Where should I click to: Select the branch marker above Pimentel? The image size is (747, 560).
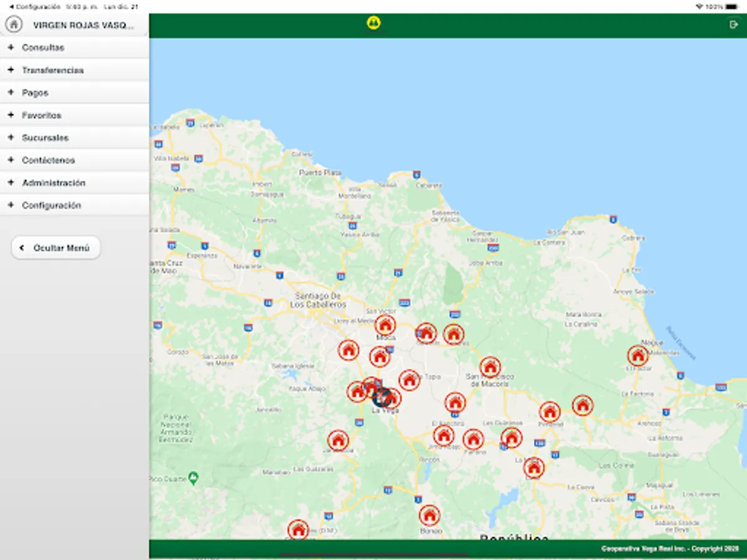click(x=550, y=412)
